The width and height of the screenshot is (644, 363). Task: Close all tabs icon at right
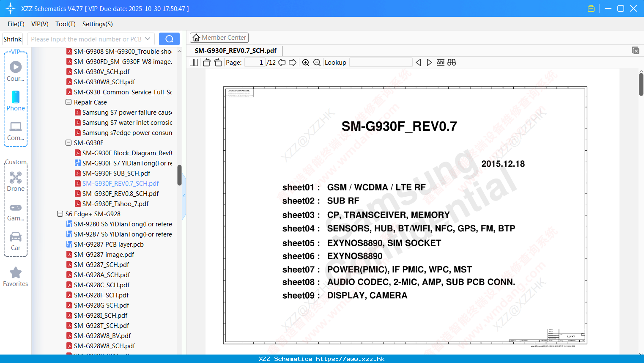(636, 50)
